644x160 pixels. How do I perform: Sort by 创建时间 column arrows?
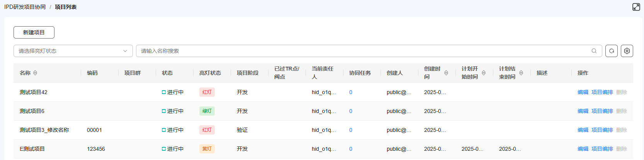pos(446,73)
